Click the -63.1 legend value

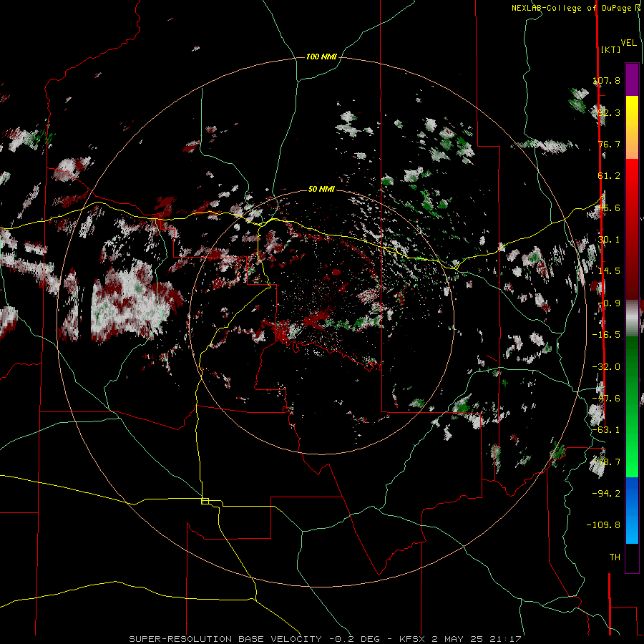click(x=606, y=430)
